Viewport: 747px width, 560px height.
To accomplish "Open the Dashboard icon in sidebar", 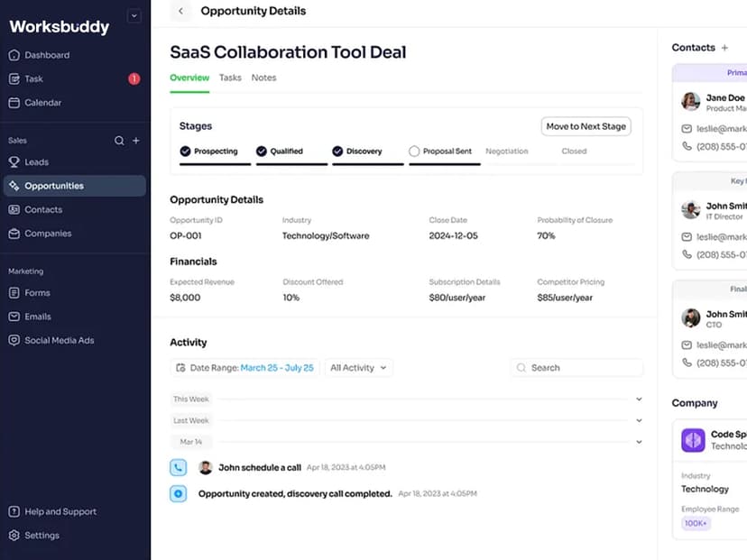I will coord(14,55).
